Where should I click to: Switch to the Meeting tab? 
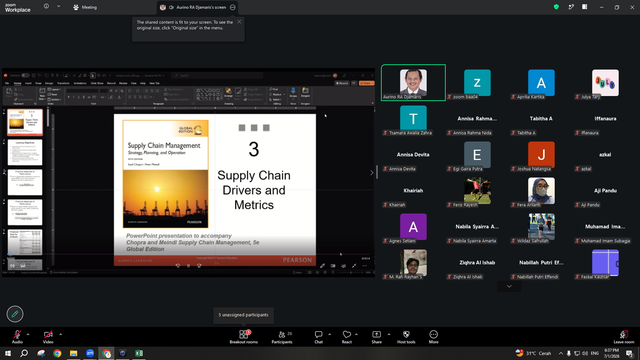pyautogui.click(x=85, y=7)
